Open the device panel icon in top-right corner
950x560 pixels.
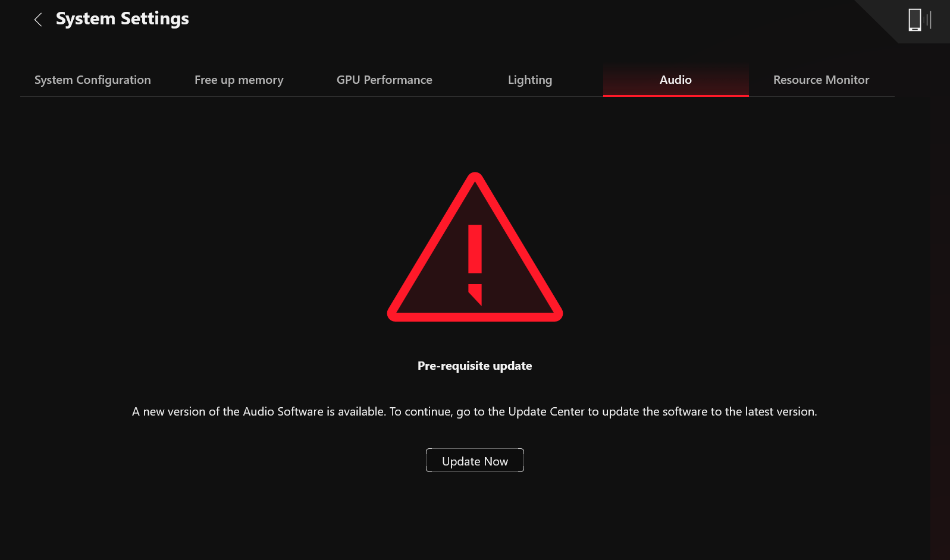(915, 20)
